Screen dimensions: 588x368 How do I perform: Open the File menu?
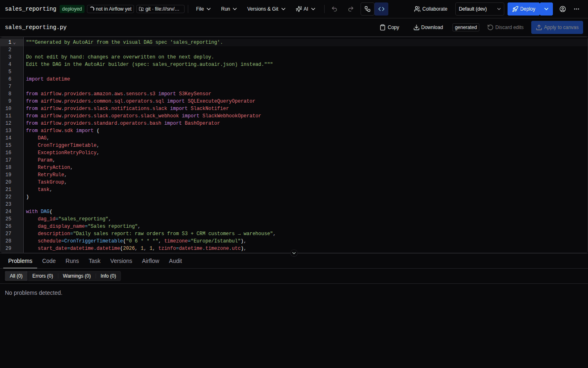click(203, 9)
